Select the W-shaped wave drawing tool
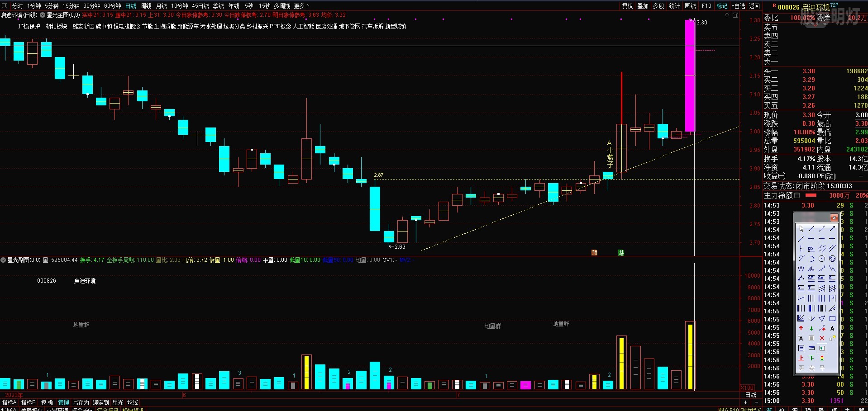 point(801,269)
